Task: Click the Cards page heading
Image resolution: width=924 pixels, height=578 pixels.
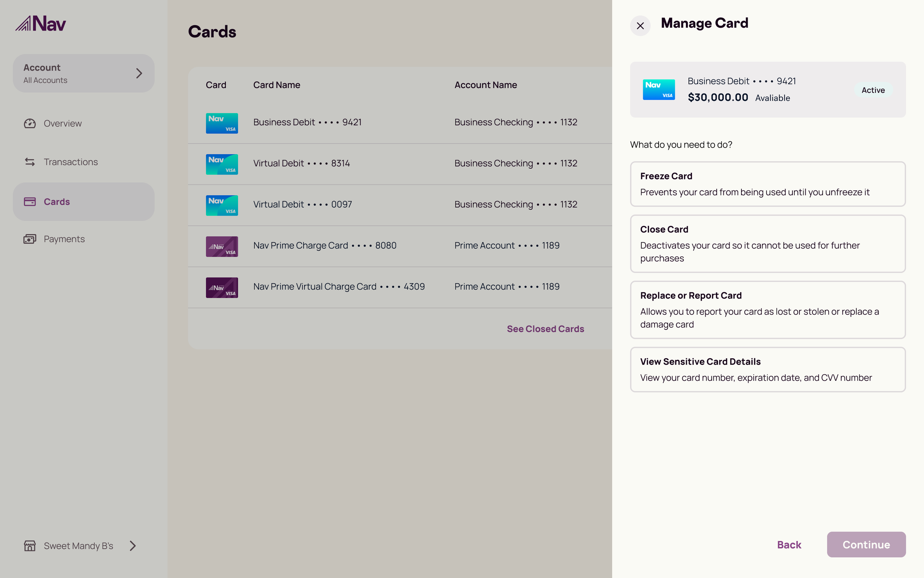Action: point(212,32)
